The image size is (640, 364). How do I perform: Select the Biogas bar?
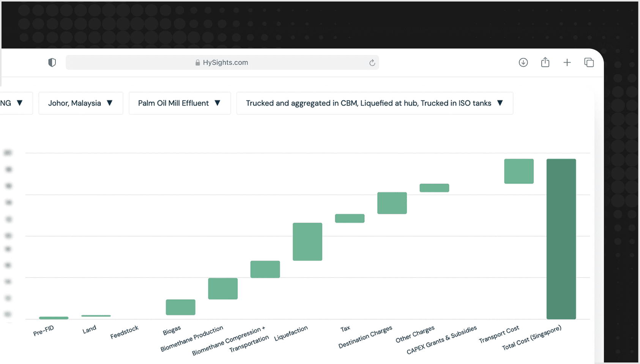point(180,307)
